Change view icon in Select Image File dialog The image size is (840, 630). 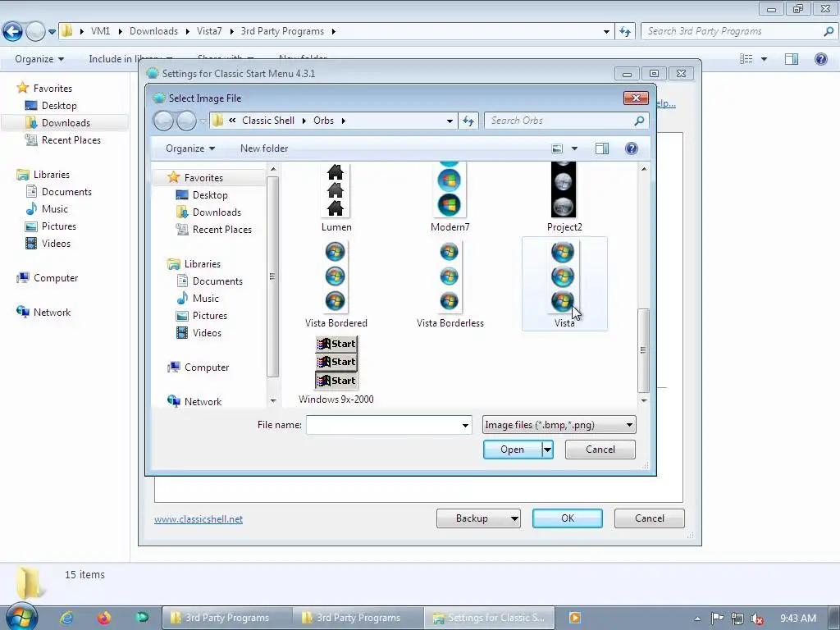(557, 148)
